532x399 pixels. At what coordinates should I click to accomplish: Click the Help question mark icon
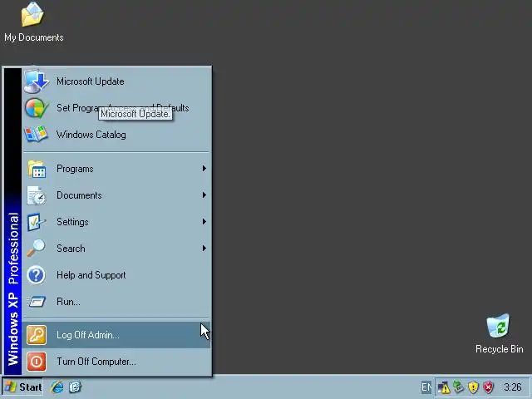[36, 275]
